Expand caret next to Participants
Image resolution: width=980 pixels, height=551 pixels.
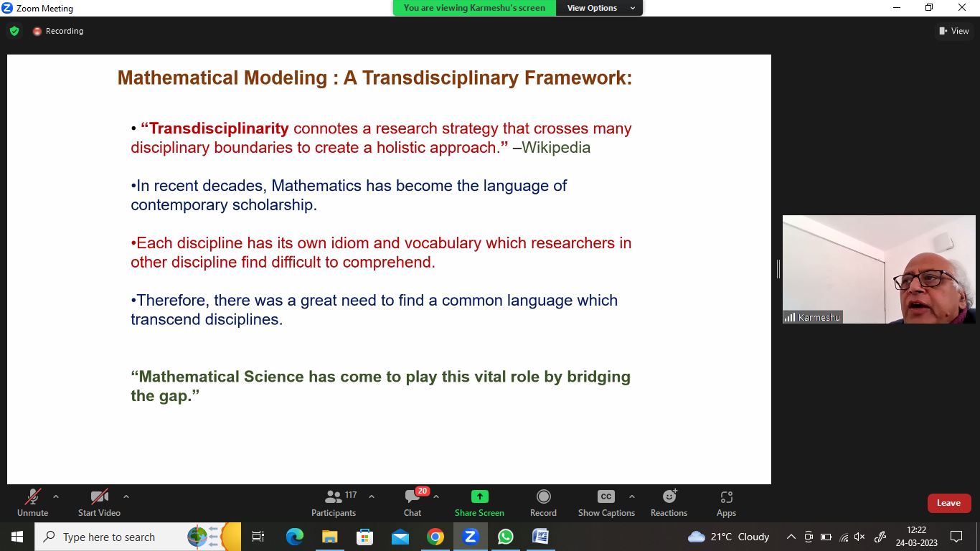click(372, 496)
